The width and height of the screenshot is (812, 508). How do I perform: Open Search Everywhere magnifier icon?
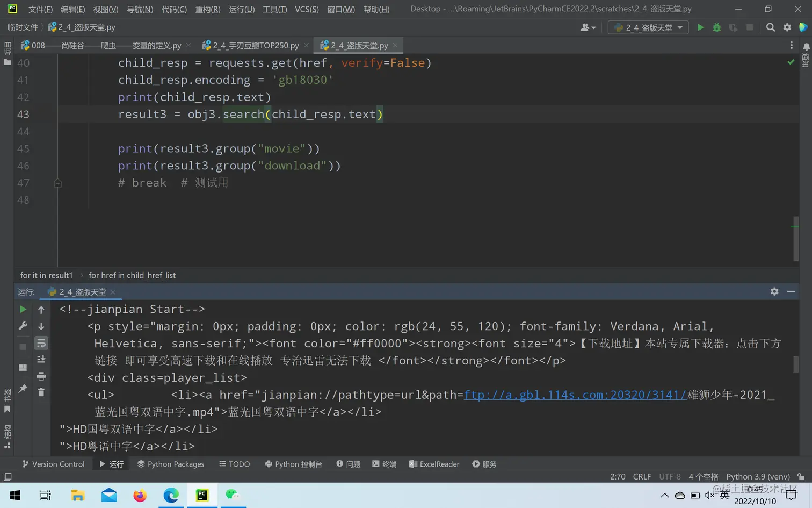pos(771,27)
